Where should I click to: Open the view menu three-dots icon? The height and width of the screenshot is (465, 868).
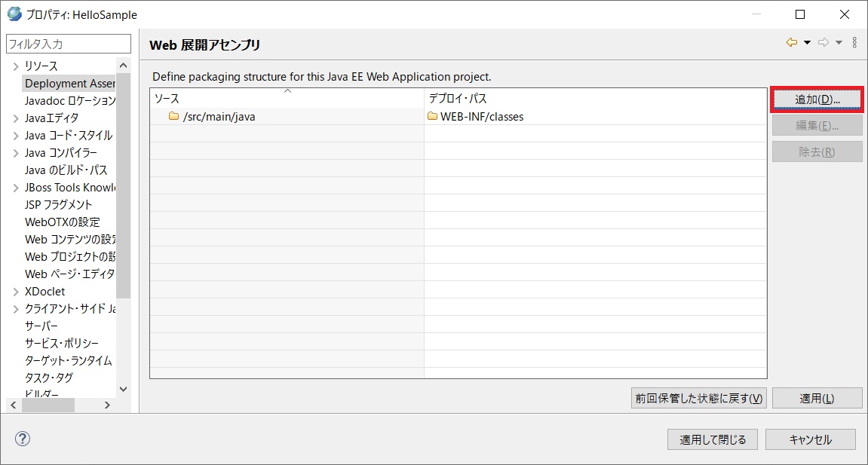[854, 43]
